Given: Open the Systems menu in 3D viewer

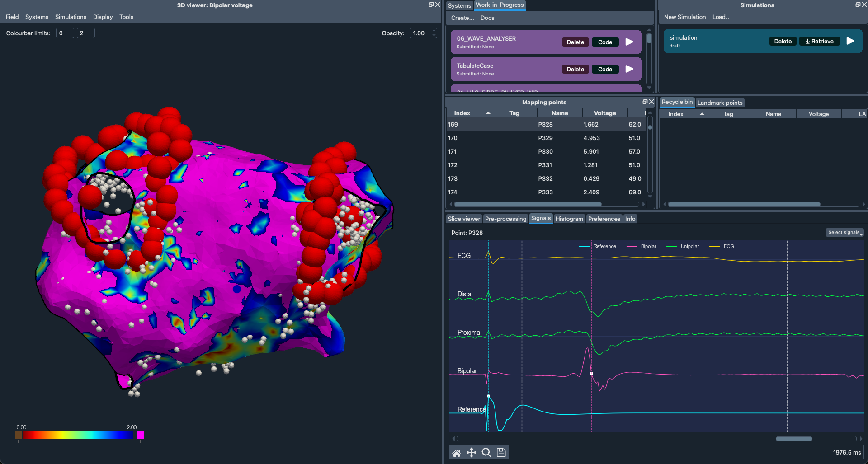Looking at the screenshot, I should pos(37,17).
